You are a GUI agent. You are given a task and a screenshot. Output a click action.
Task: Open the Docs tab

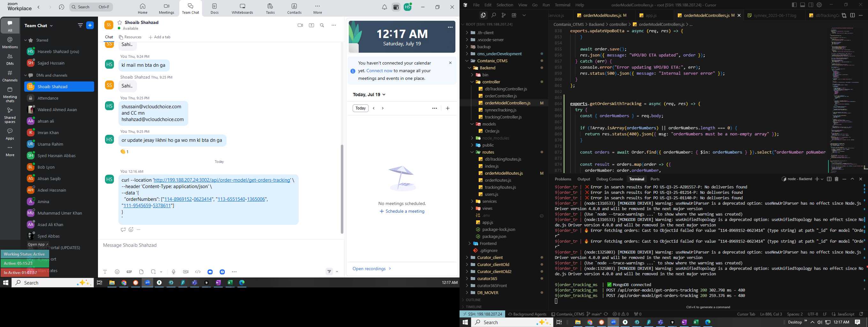pyautogui.click(x=215, y=9)
